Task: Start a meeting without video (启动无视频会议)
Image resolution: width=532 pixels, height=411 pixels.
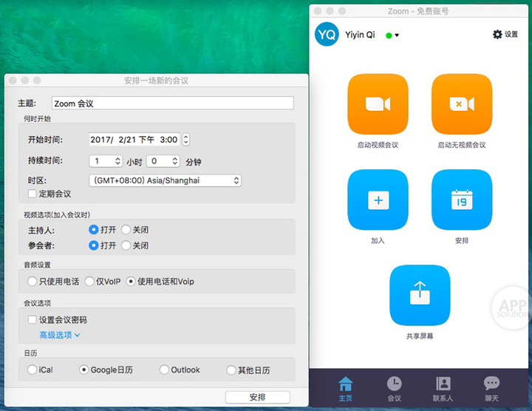Action: (x=461, y=103)
